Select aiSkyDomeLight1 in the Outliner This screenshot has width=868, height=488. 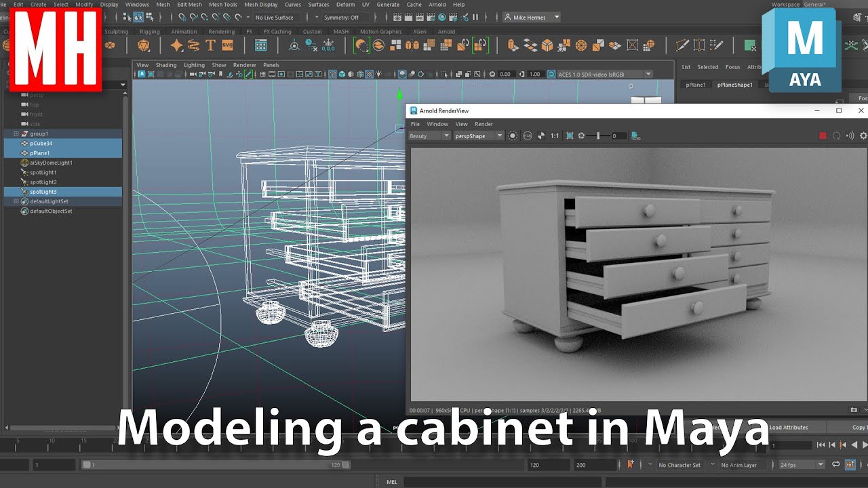point(62,163)
